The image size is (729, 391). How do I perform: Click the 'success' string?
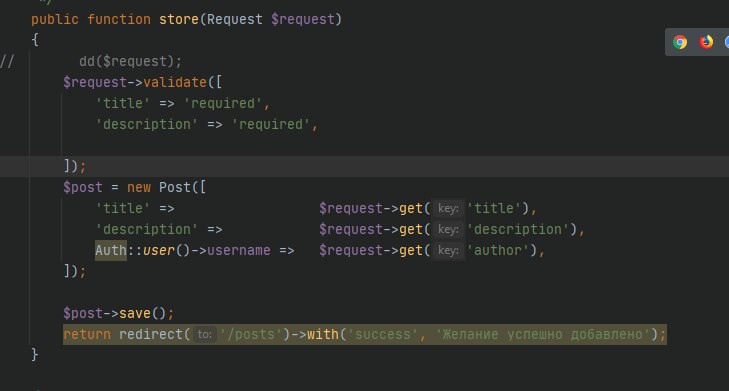[x=383, y=335]
